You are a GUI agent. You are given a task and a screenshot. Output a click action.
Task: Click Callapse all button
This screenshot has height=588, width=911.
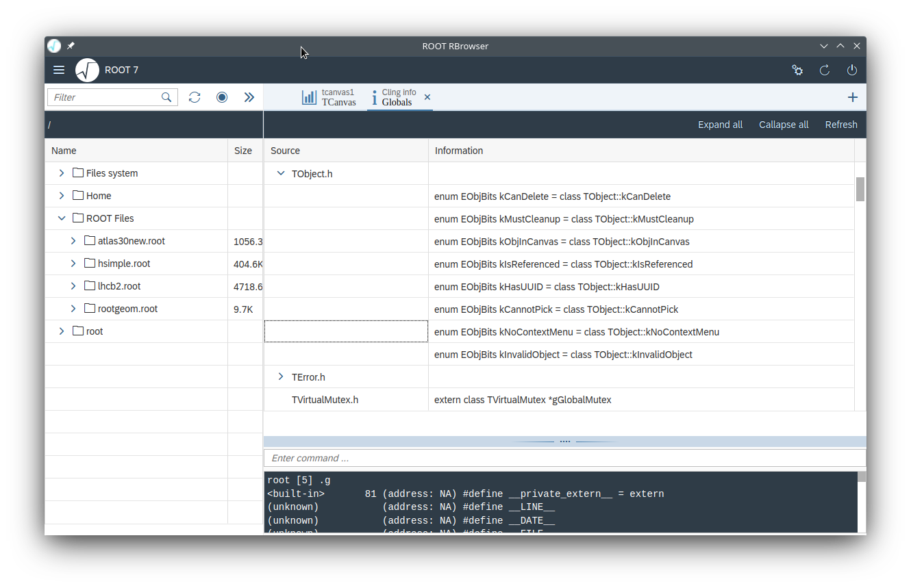(x=784, y=125)
